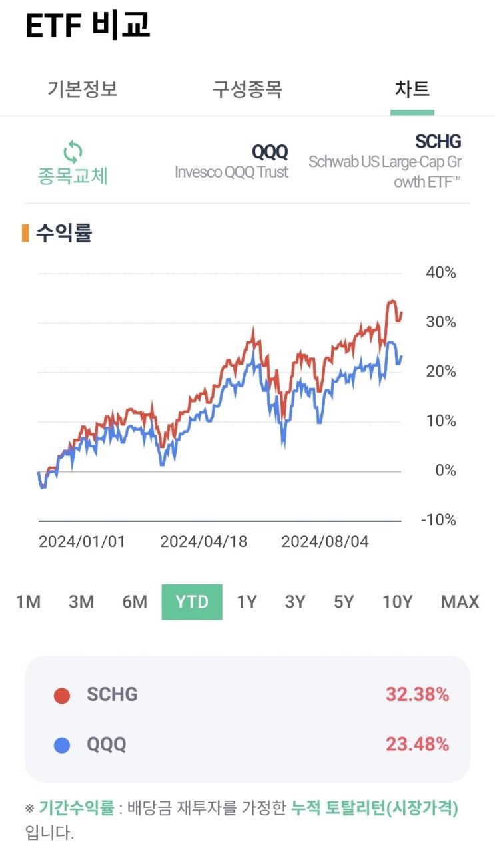Show the 5Y return chart
Viewport: 495px width, 868px height.
[x=344, y=602]
